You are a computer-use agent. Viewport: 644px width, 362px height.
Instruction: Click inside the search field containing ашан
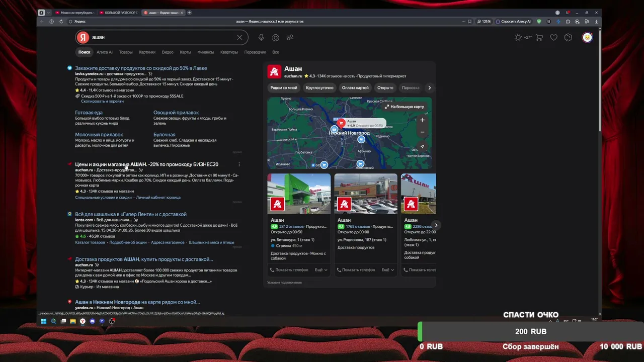click(x=161, y=37)
